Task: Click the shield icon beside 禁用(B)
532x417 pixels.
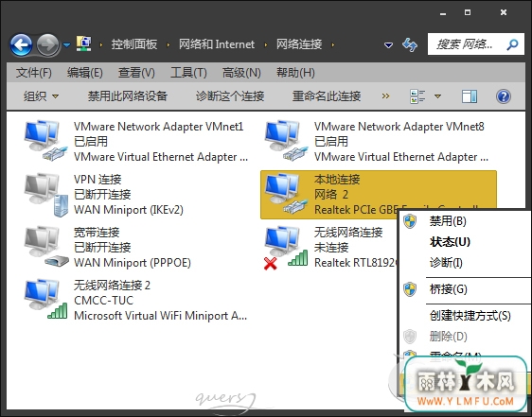Action: (410, 221)
